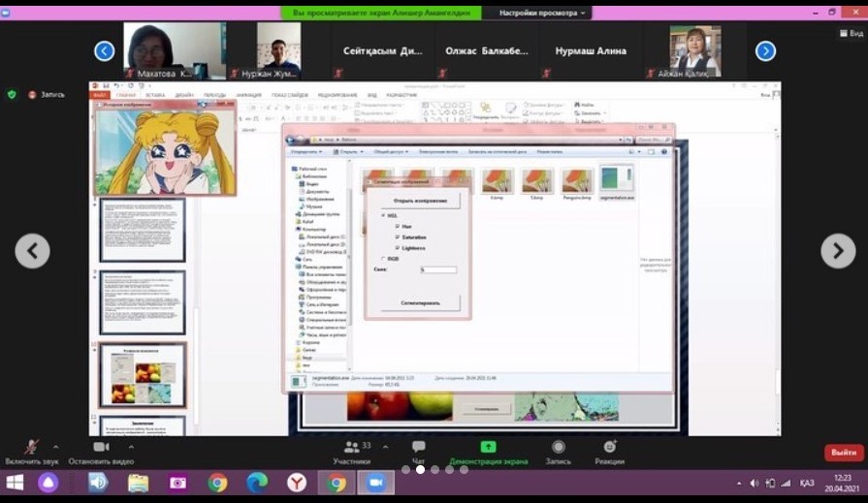Select segmentation.exe file in Explorer

point(617,182)
